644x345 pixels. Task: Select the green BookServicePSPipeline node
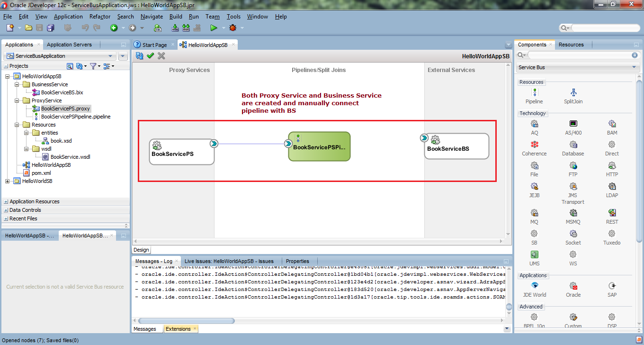[x=319, y=146]
